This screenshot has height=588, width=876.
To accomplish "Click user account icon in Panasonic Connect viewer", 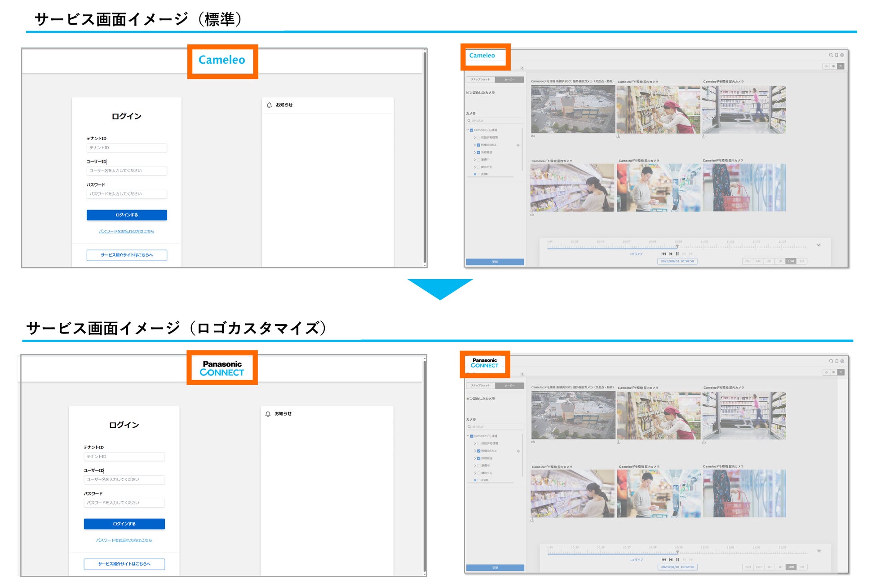I will click(842, 361).
